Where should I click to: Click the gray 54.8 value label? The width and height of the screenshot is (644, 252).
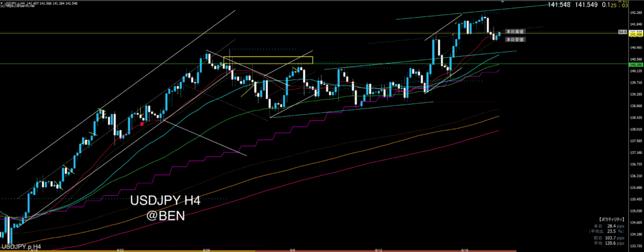coord(622,31)
